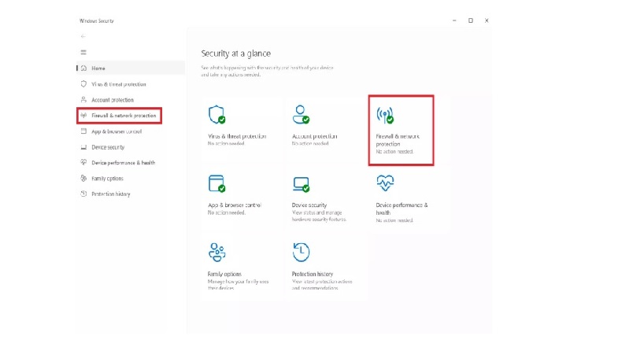Open the Device security laptop tile icon
This screenshot has width=644, height=362.
[301, 184]
